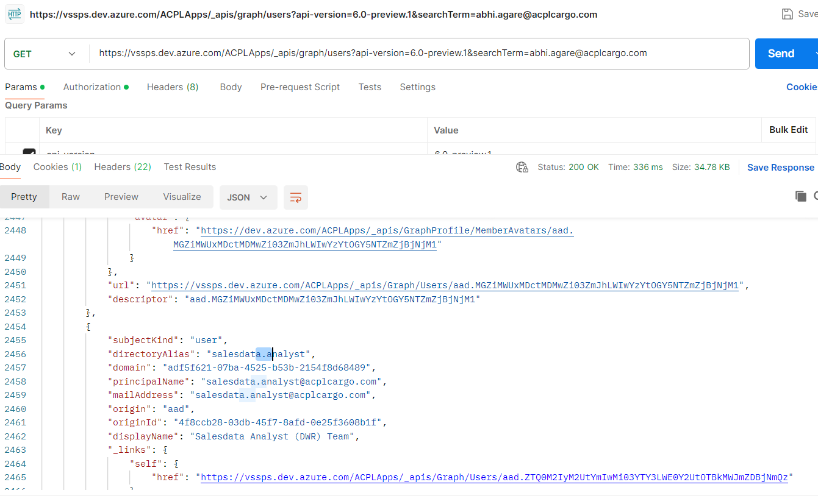Open the request Body tab

(x=231, y=87)
